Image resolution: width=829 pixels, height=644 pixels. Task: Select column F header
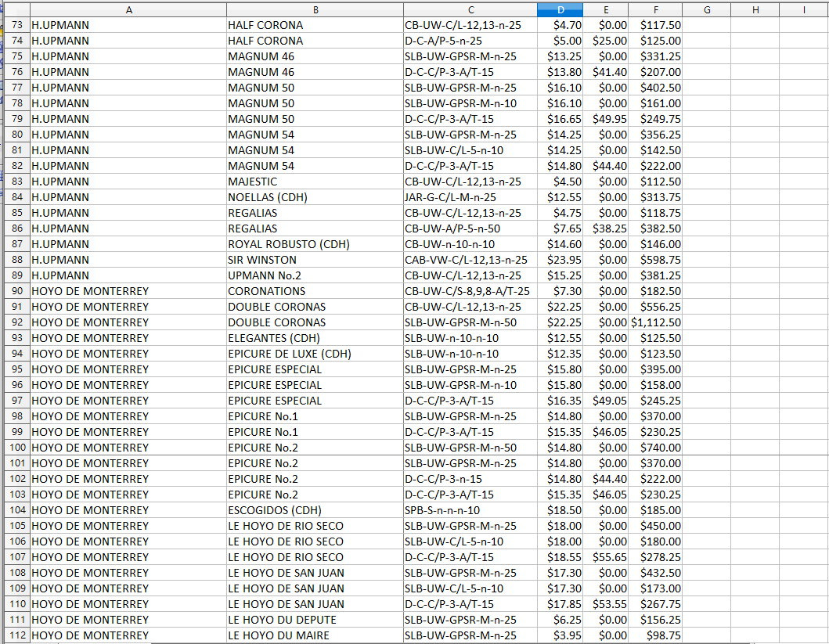tap(655, 9)
